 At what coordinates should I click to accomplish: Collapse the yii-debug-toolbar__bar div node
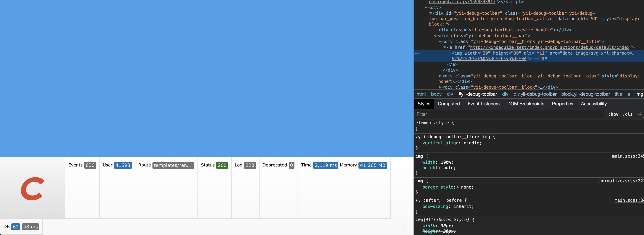(x=435, y=36)
